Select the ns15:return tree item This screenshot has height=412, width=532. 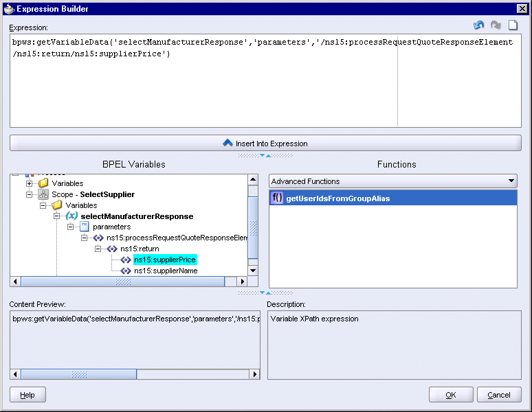click(x=140, y=249)
